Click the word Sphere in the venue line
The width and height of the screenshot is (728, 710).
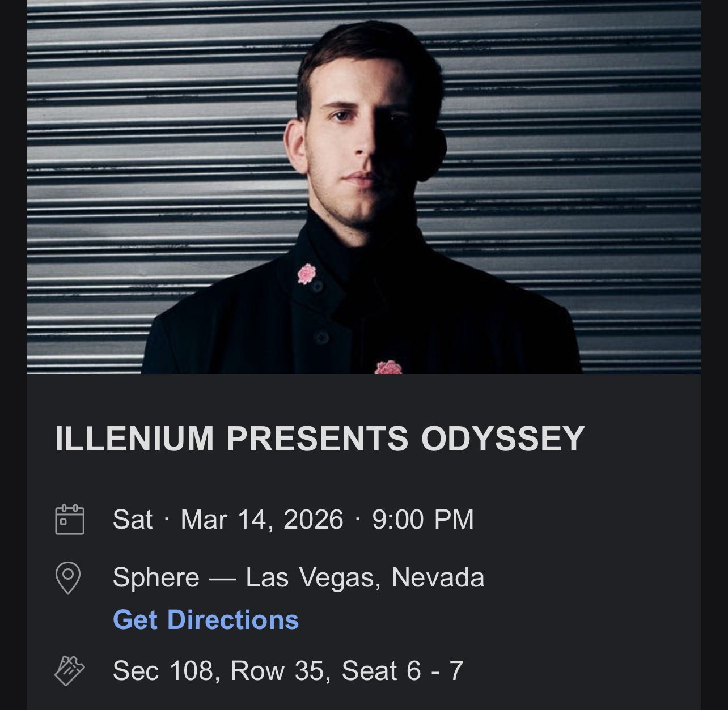[156, 577]
